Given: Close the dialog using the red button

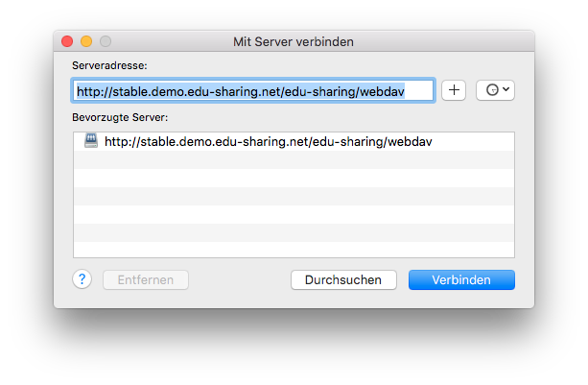Looking at the screenshot, I should click(67, 41).
